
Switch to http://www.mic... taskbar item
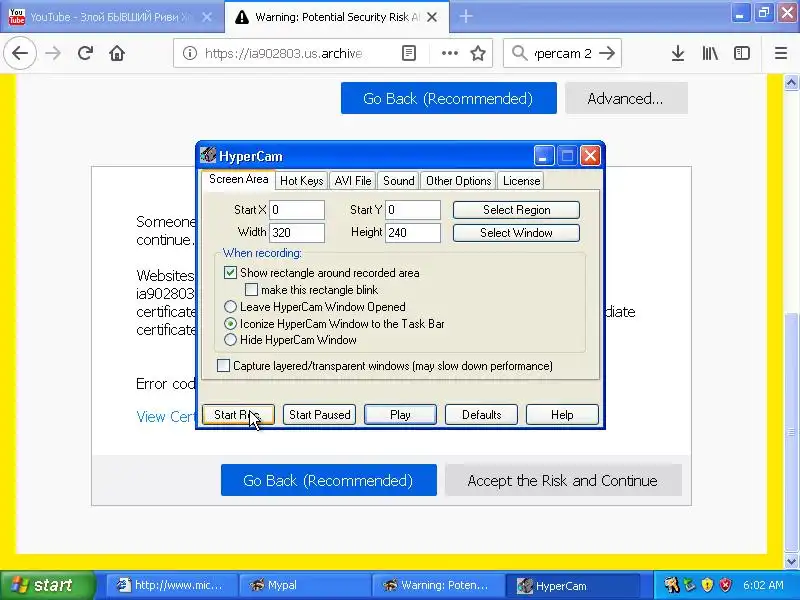pyautogui.click(x=171, y=585)
